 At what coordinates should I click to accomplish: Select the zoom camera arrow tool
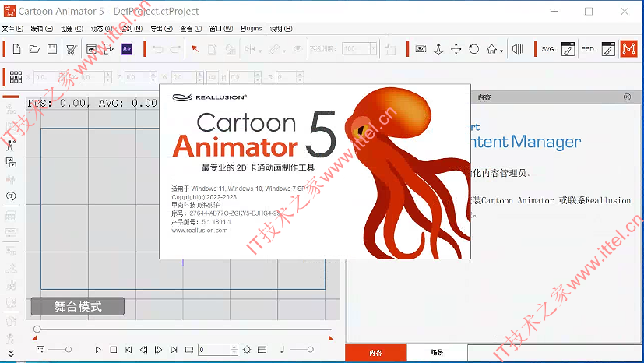pos(438,49)
